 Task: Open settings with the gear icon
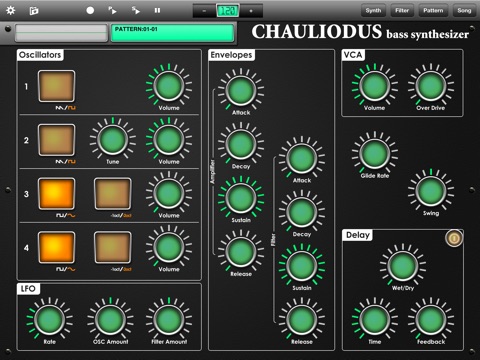tap(11, 10)
